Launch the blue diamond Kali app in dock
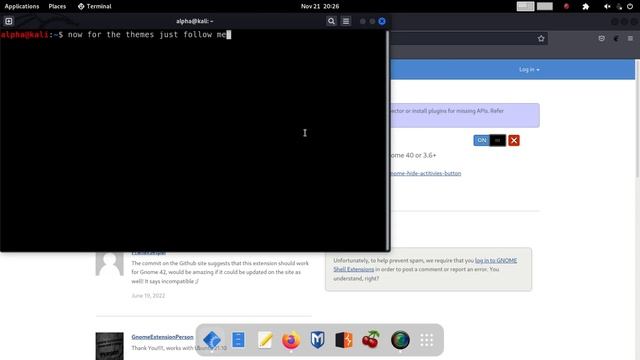 coord(212,340)
